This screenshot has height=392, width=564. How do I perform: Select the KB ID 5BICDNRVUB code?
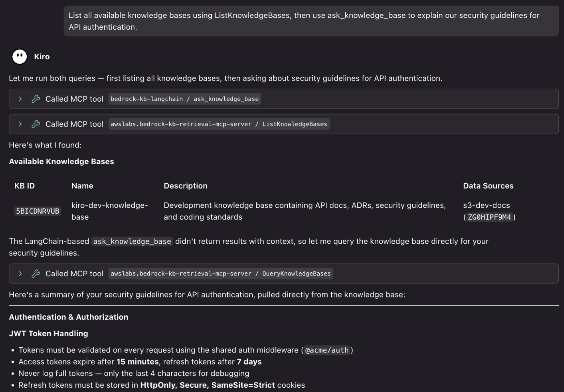[38, 211]
